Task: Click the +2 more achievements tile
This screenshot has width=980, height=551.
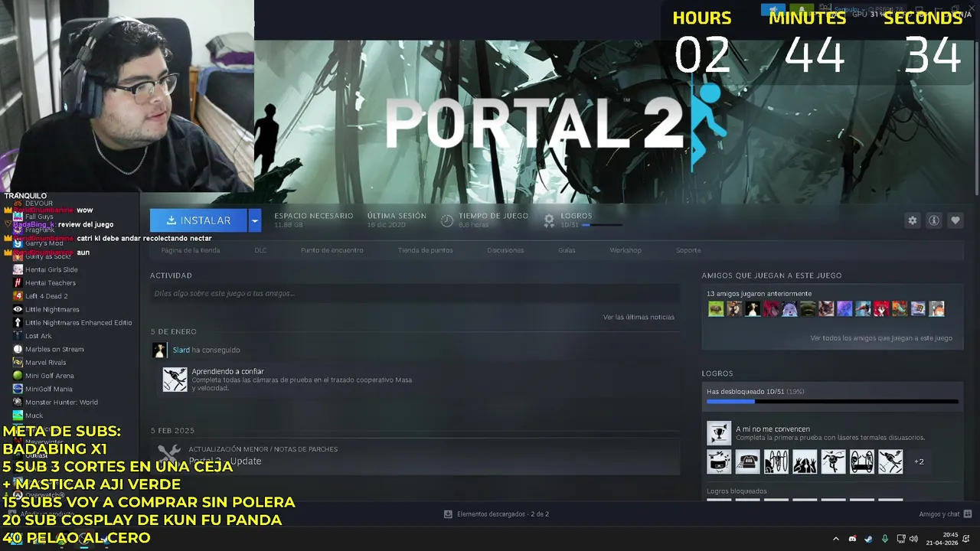Action: click(x=919, y=461)
